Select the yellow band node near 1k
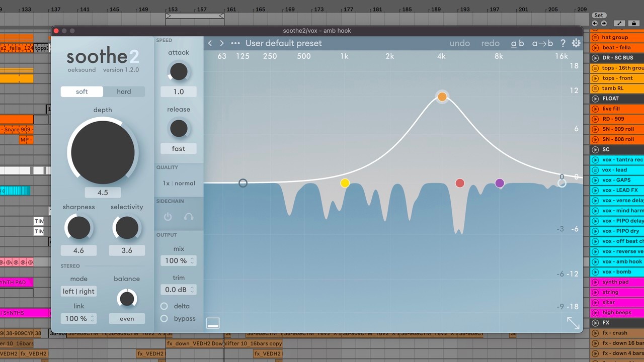This screenshot has height=362, width=644. pyautogui.click(x=345, y=183)
